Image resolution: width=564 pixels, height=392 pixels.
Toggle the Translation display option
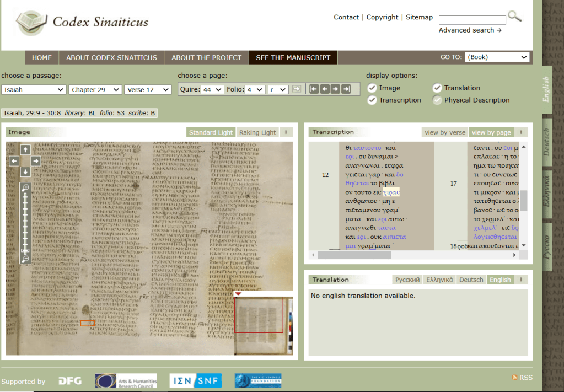click(x=437, y=88)
